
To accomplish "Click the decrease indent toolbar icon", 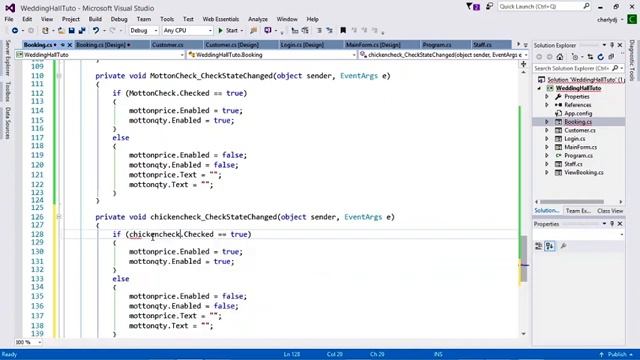I will (x=295, y=31).
